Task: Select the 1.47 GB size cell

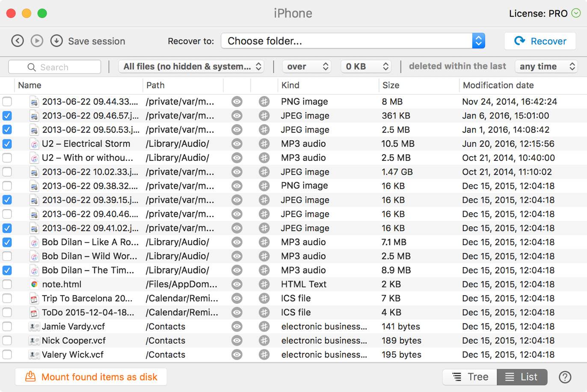Action: pos(397,172)
